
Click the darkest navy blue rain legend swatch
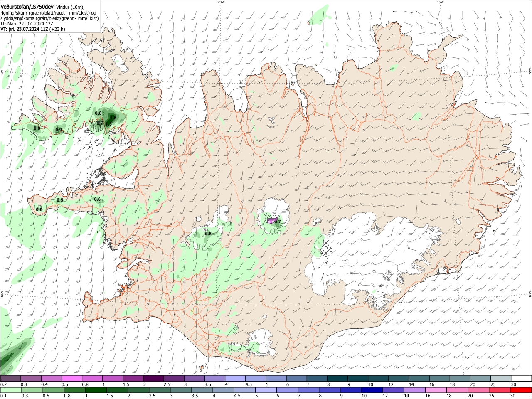[372, 390]
